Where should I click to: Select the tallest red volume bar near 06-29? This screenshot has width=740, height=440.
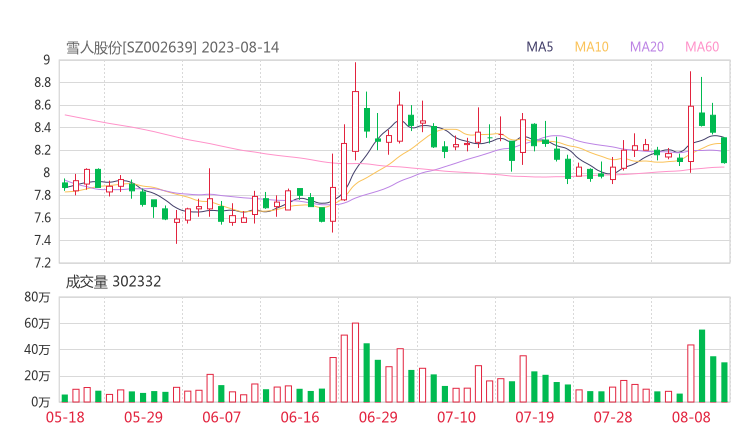tap(355, 363)
